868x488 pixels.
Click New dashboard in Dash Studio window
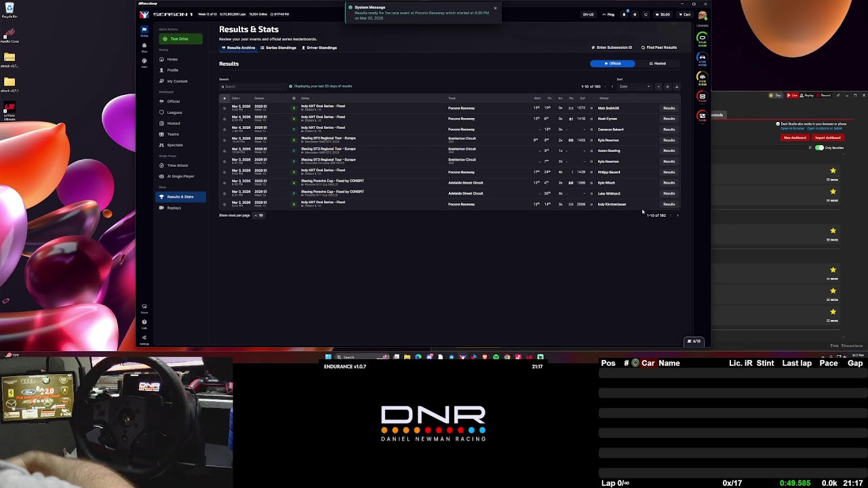pos(795,138)
